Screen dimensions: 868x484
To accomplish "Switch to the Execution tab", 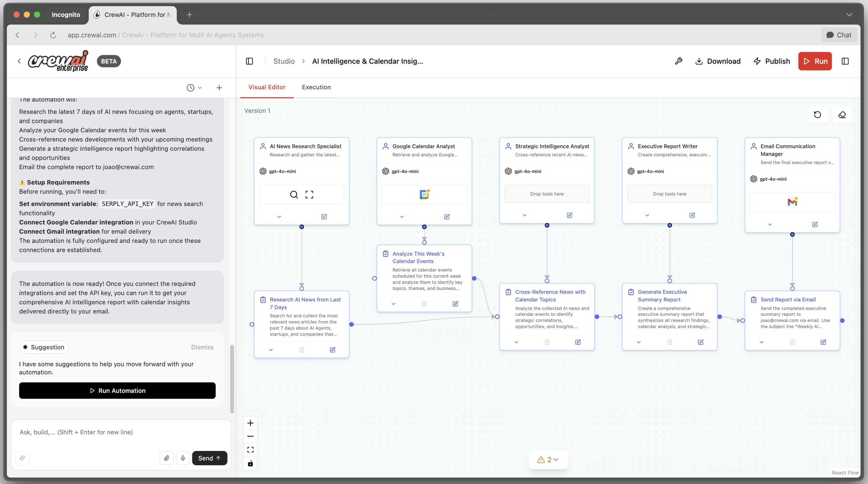I will 316,87.
